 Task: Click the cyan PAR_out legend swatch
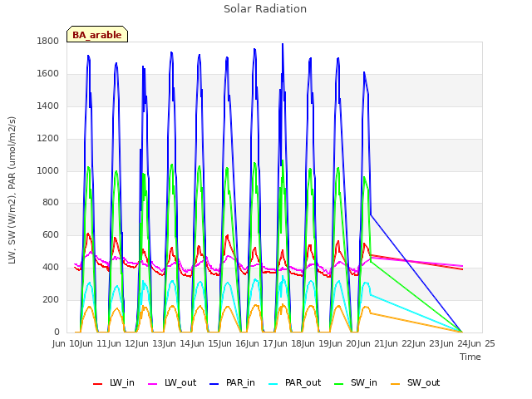point(273,384)
